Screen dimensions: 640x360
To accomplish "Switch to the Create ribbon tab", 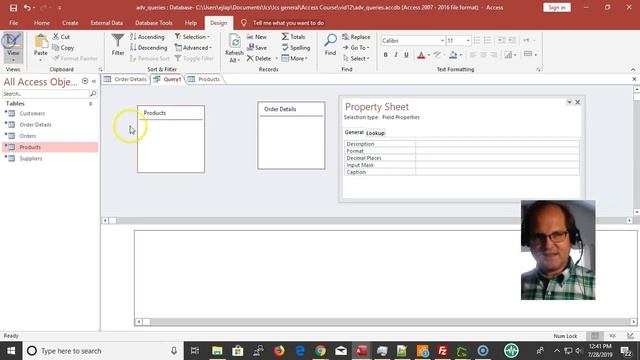I will (70, 23).
